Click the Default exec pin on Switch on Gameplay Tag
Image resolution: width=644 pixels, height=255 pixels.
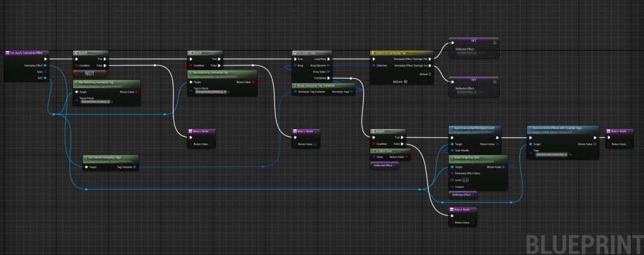(x=431, y=74)
